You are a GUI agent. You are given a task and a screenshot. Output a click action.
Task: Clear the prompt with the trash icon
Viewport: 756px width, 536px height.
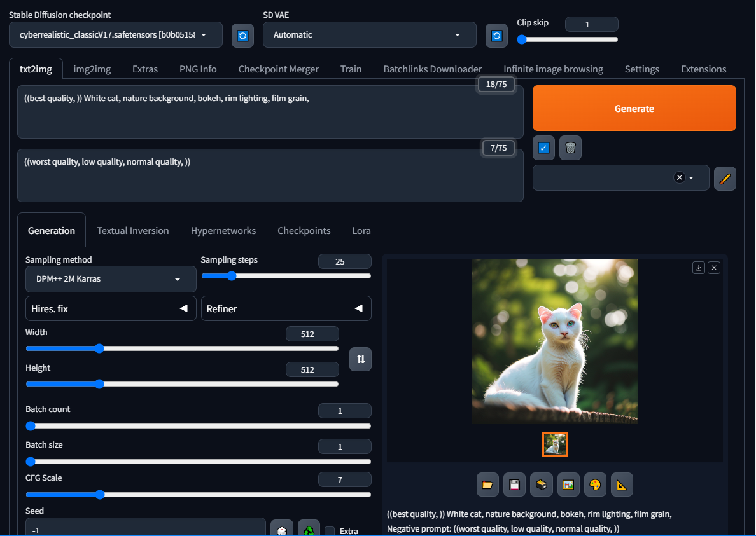tap(570, 148)
